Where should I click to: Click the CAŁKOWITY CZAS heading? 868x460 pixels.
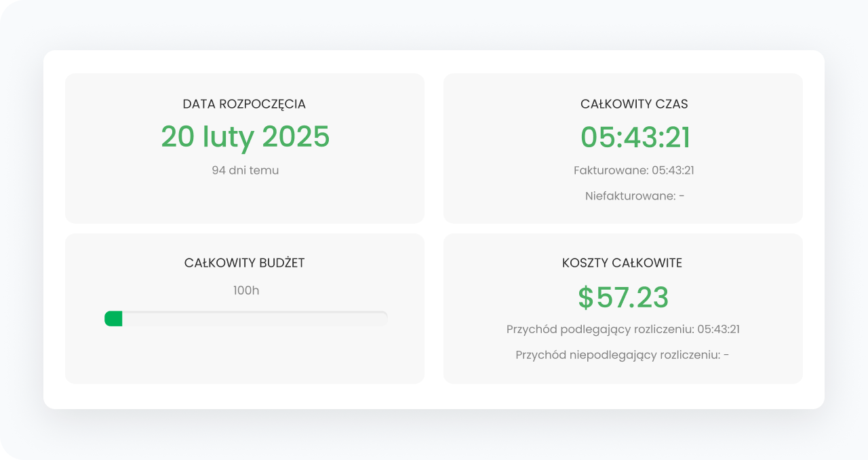click(634, 104)
